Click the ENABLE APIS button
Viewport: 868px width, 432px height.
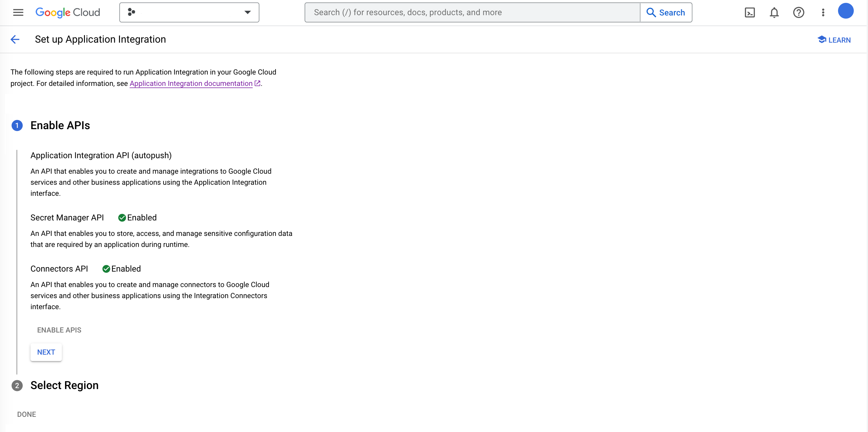(x=59, y=330)
